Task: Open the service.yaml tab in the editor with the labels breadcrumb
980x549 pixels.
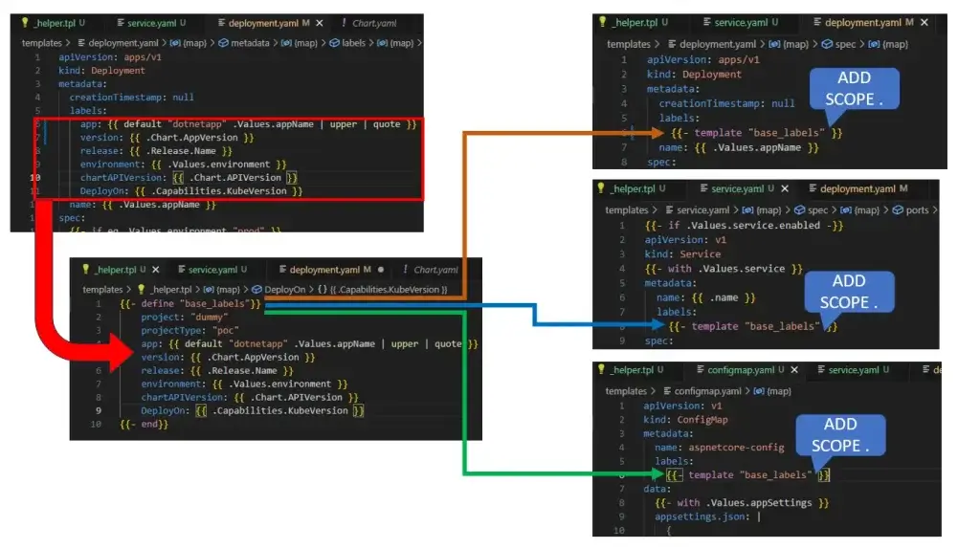Action: click(151, 23)
